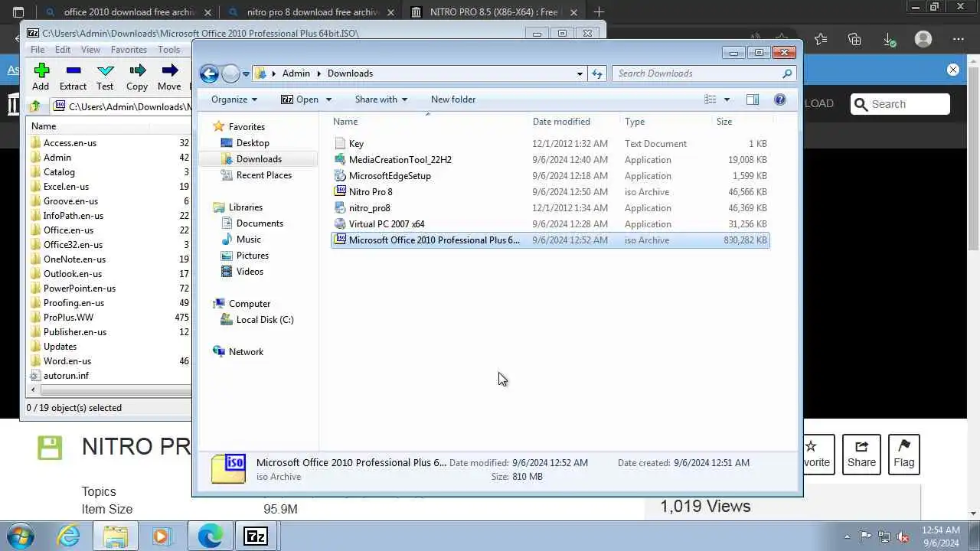Click the 7-Zip Extract icon
Screen dimensions: 980x551
[73, 71]
